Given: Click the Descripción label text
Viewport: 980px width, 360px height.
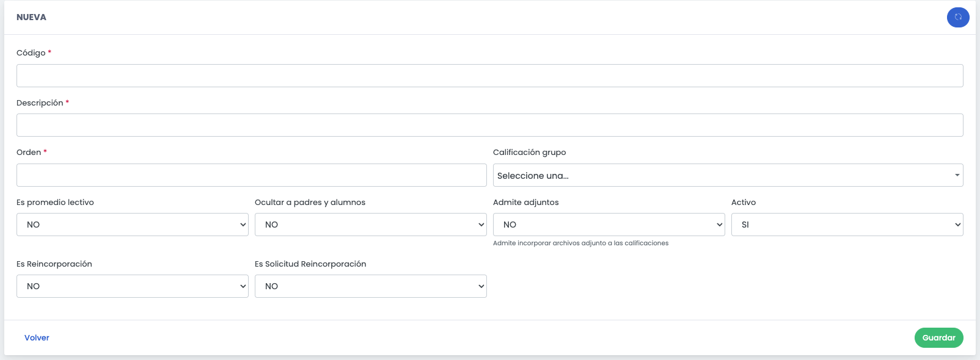Looking at the screenshot, I should [x=40, y=103].
